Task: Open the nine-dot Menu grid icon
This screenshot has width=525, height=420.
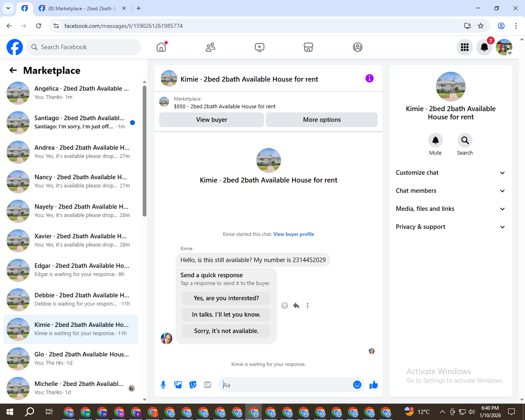Action: coord(465,47)
